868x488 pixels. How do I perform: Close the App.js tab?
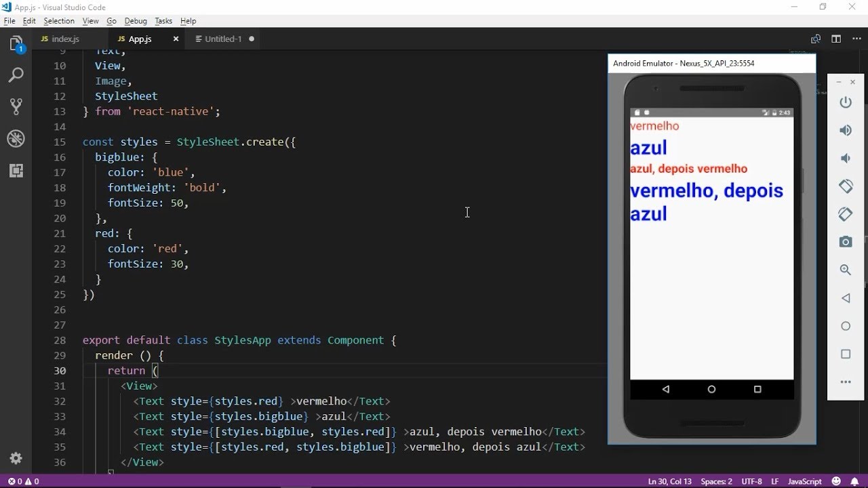(176, 39)
